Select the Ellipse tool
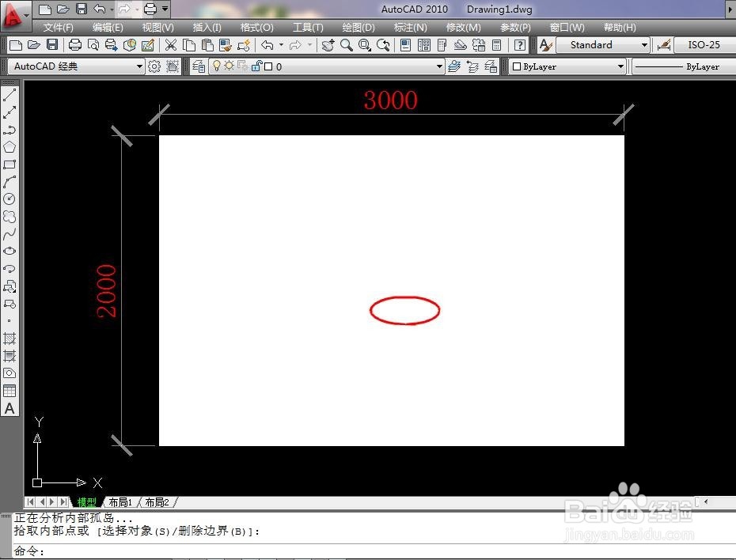736x560 pixels. tap(9, 251)
